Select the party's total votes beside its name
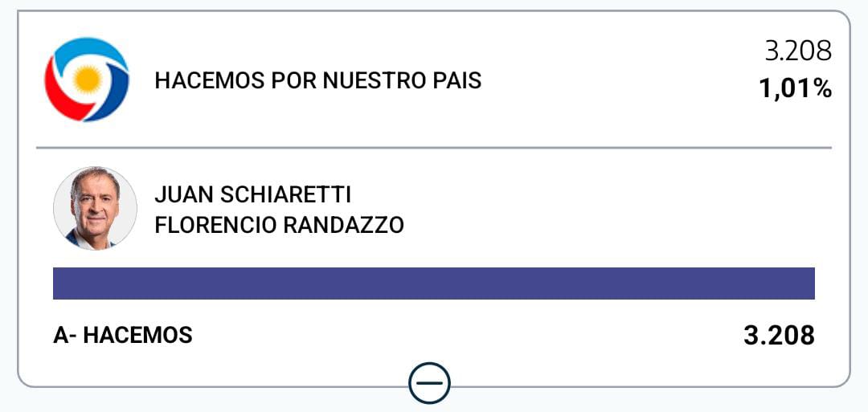Viewport: 868px width, 412px height. pos(797,51)
